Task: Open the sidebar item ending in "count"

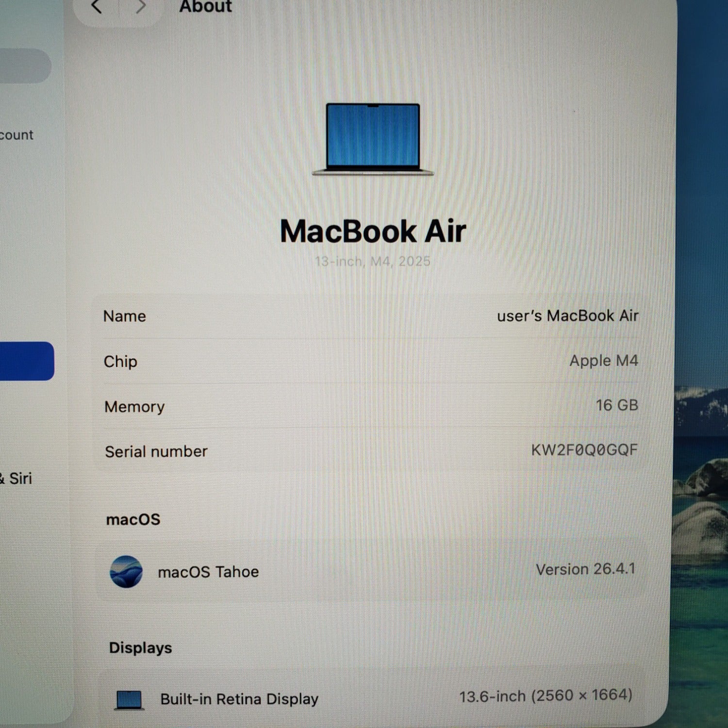Action: [x=17, y=135]
